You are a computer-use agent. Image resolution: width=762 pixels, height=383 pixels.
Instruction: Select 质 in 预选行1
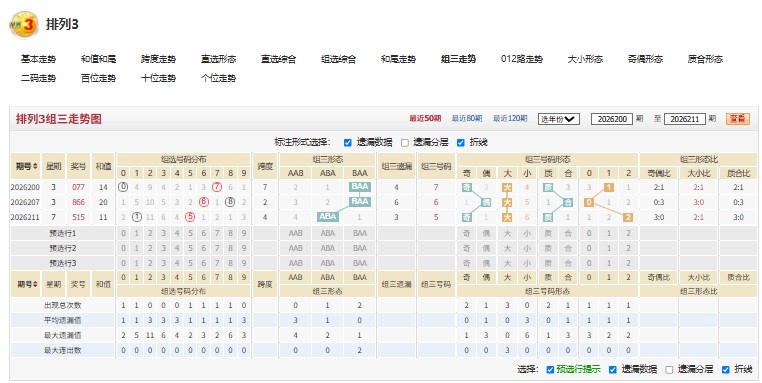click(x=548, y=234)
